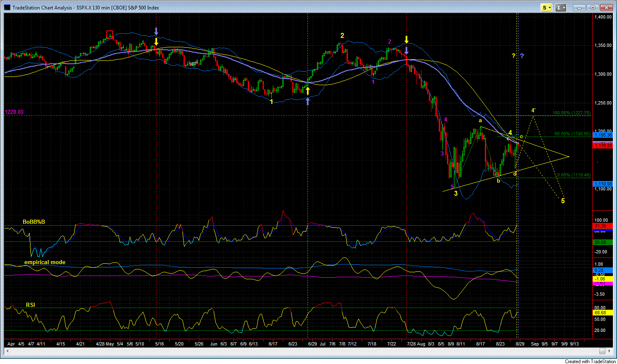Viewport: 617px width, 364px height.
Task: Click the blue 1,195.36 price tag
Action: point(603,135)
